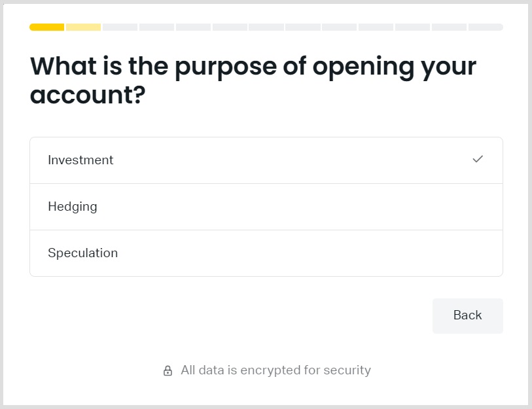
Task: Pick the Speculation option
Action: (83, 253)
